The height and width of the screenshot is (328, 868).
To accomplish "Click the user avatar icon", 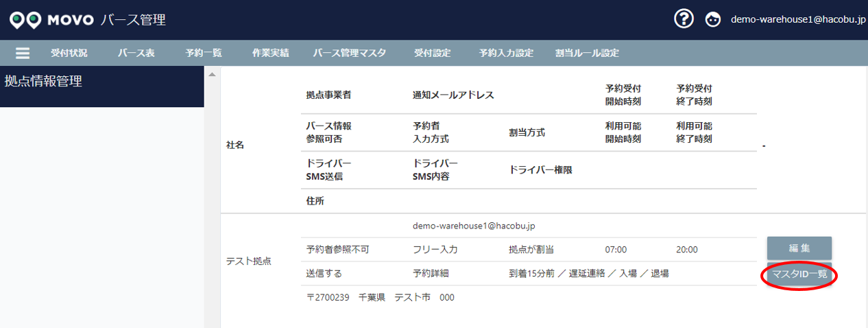I will tap(713, 20).
